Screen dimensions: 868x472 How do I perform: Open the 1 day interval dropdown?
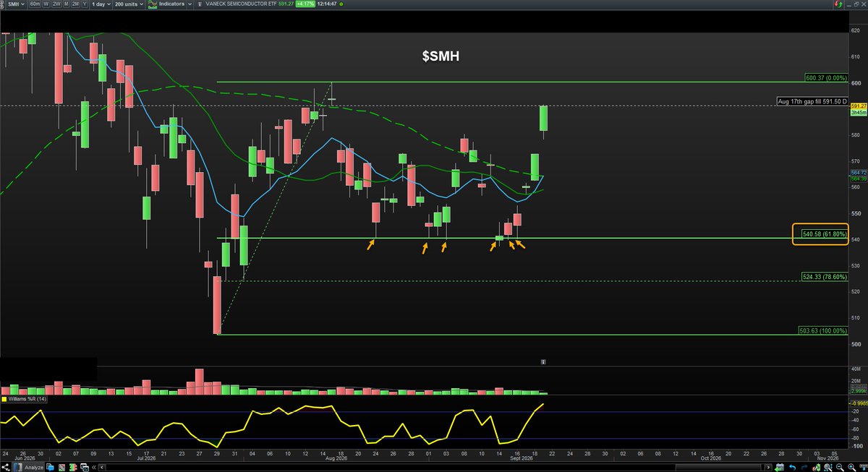tap(101, 4)
